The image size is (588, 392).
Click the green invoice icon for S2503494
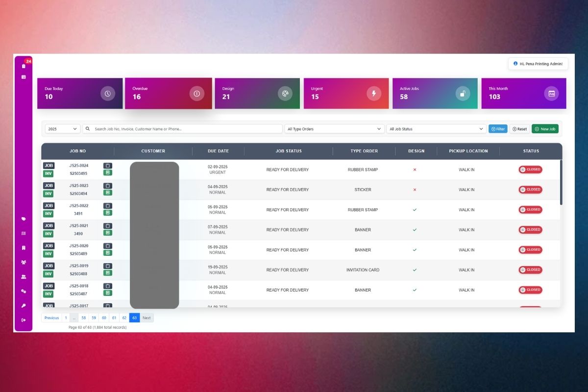click(x=108, y=193)
